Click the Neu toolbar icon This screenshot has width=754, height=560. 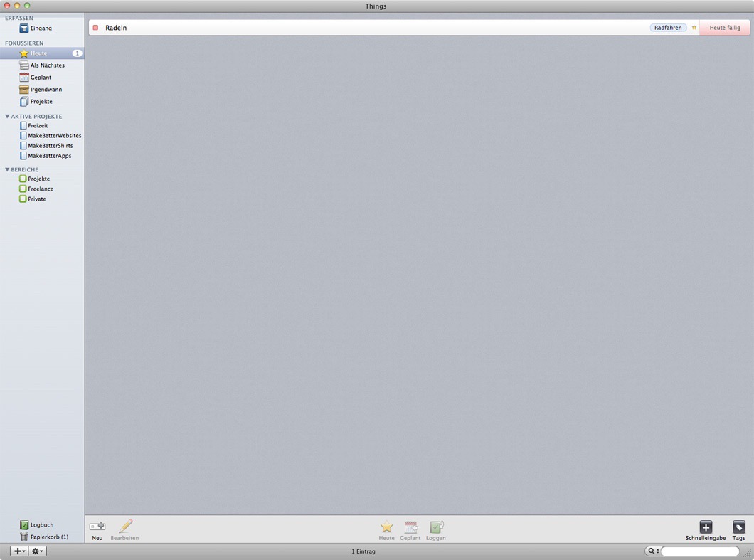pyautogui.click(x=97, y=527)
